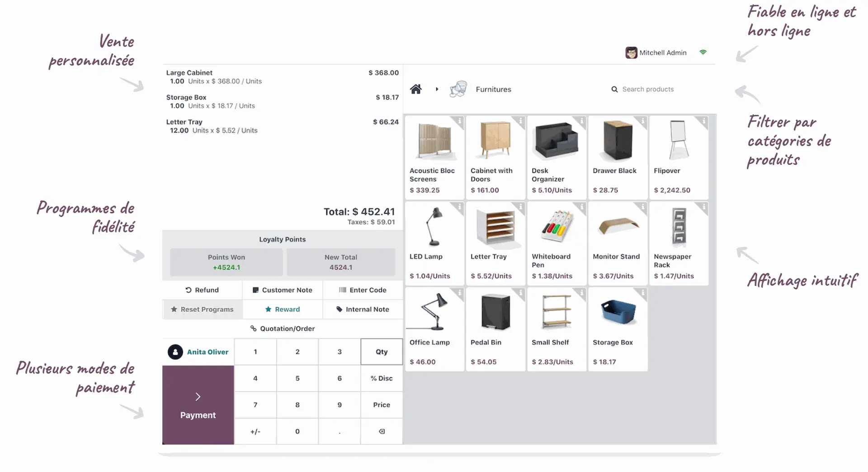This screenshot has height=472, width=868.
Task: Switch numpad to Price mode
Action: (381, 405)
